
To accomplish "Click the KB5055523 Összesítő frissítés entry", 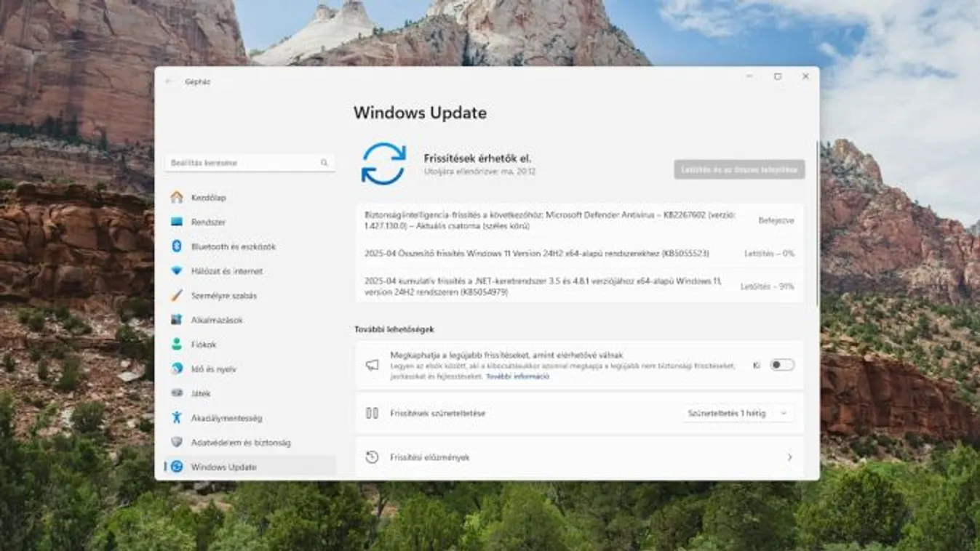I will pyautogui.click(x=580, y=253).
